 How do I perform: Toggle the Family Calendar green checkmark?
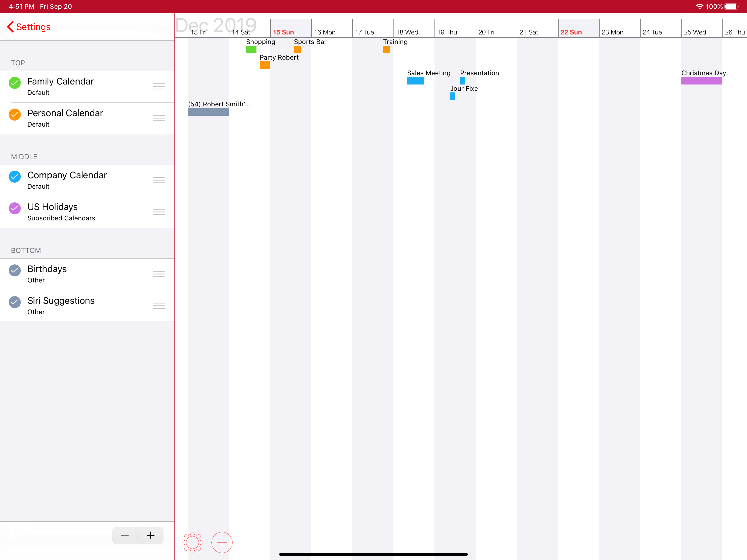[x=14, y=83]
